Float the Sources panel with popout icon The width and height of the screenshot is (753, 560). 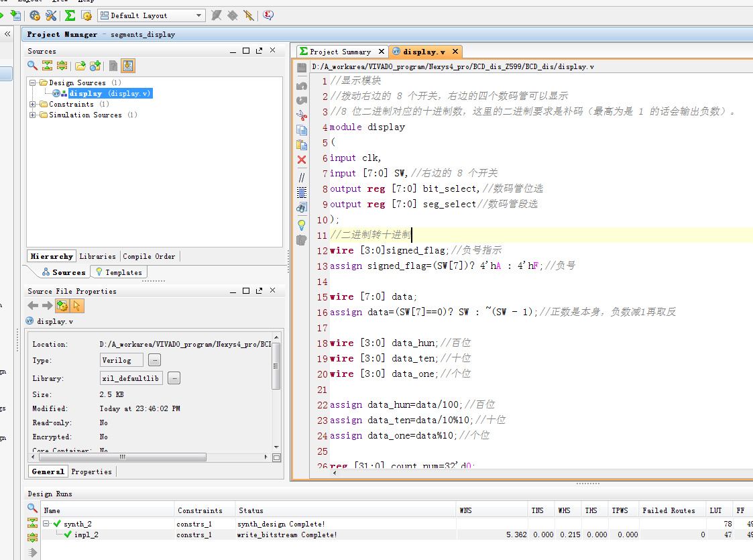point(259,50)
